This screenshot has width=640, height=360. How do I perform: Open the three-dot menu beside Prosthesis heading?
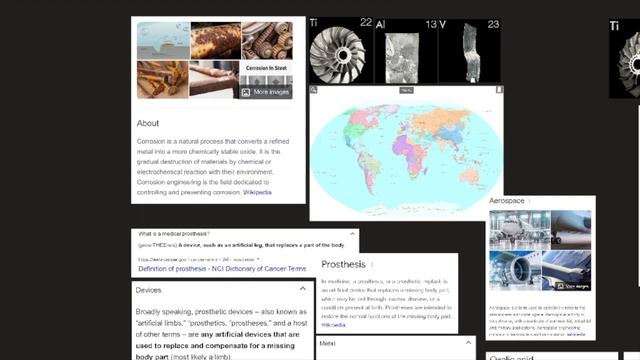(372, 265)
